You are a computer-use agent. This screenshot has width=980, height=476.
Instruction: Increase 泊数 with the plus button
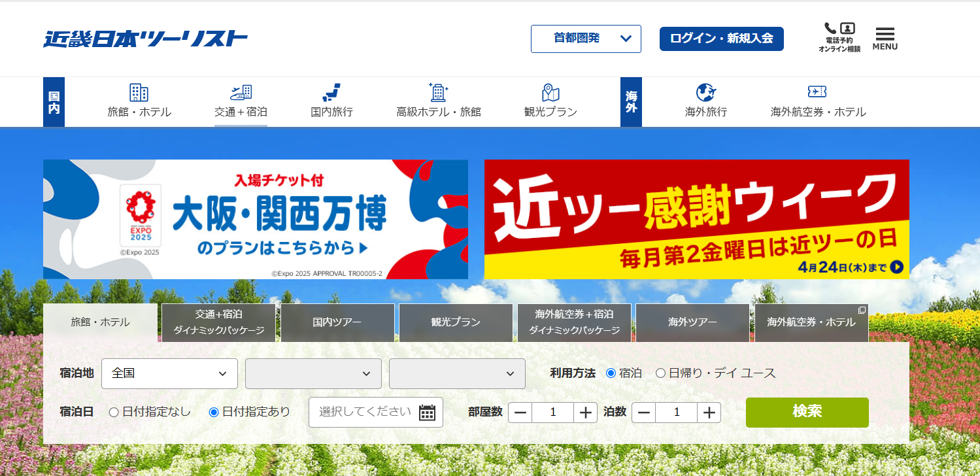[x=709, y=413]
